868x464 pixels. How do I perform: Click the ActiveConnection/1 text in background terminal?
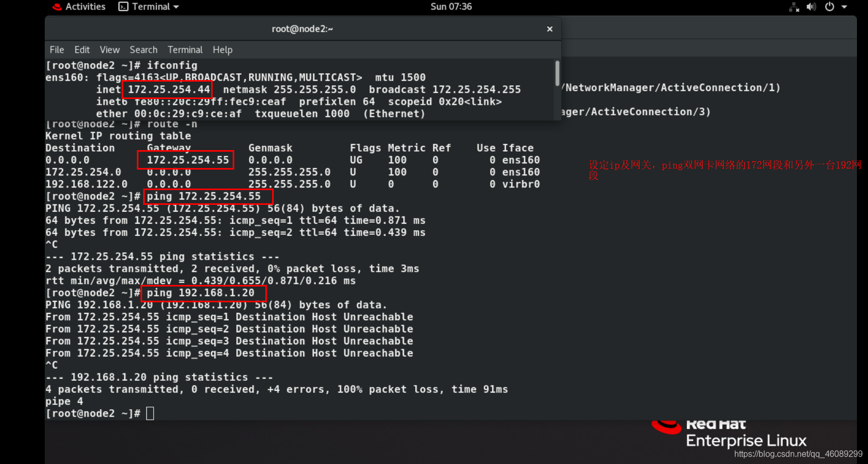[x=721, y=88]
